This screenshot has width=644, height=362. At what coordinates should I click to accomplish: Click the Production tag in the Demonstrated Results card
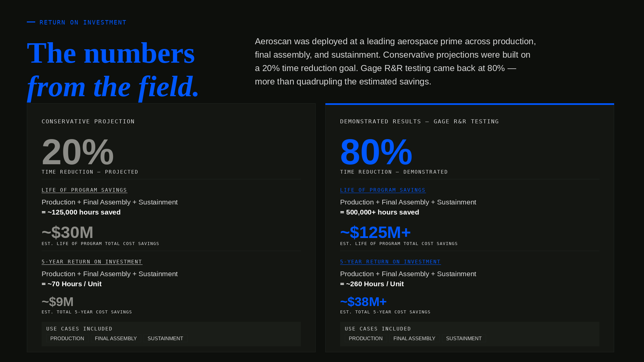pos(366,339)
